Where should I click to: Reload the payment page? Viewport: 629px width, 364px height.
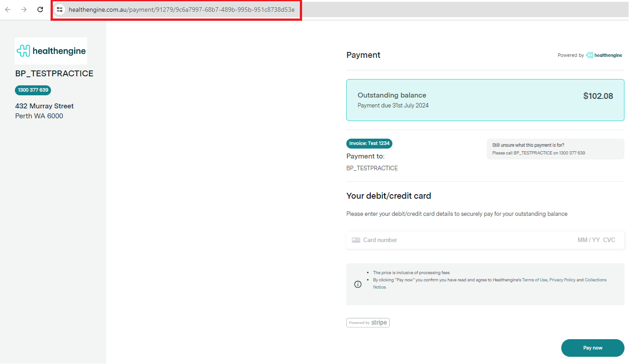coord(40,9)
